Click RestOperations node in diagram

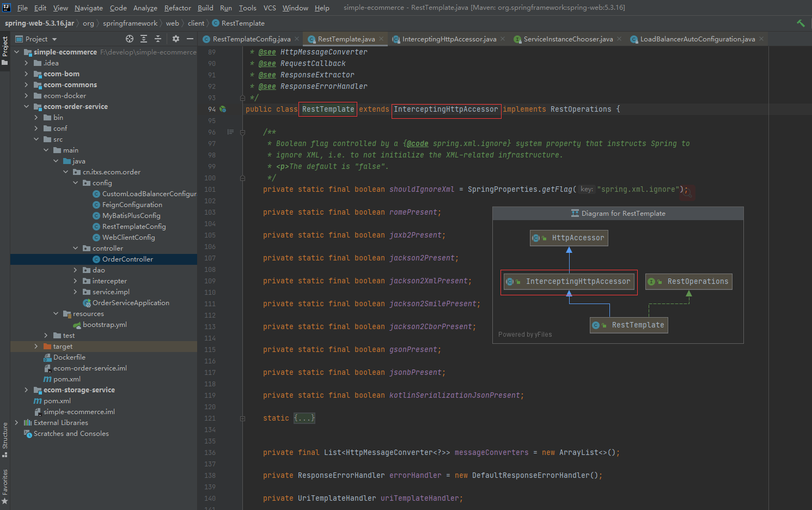tap(689, 281)
